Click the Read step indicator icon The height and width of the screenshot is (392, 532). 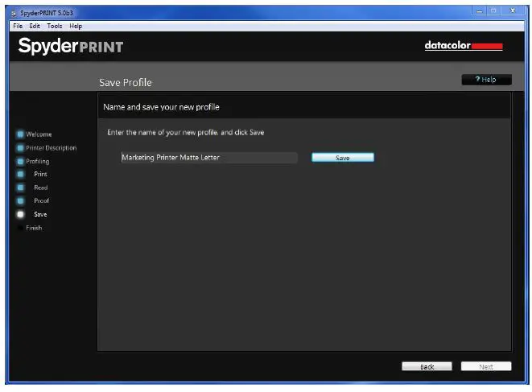click(x=20, y=188)
